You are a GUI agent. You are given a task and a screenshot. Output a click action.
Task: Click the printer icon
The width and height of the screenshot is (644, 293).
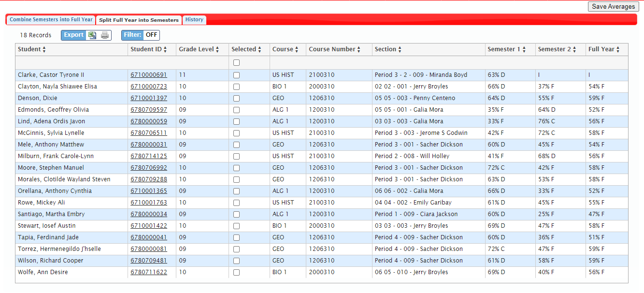pyautogui.click(x=105, y=35)
